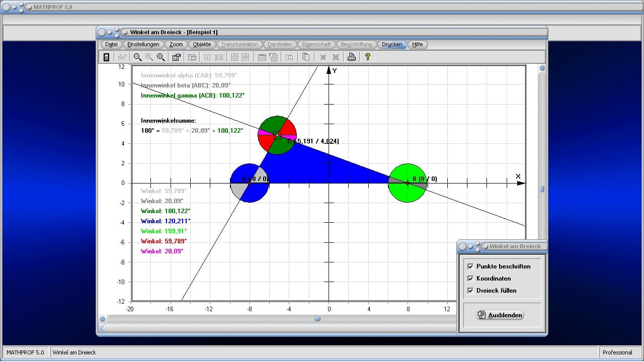This screenshot has width=644, height=362.
Task: Toggle the Dreieck füllen checkbox
Action: coord(470,291)
